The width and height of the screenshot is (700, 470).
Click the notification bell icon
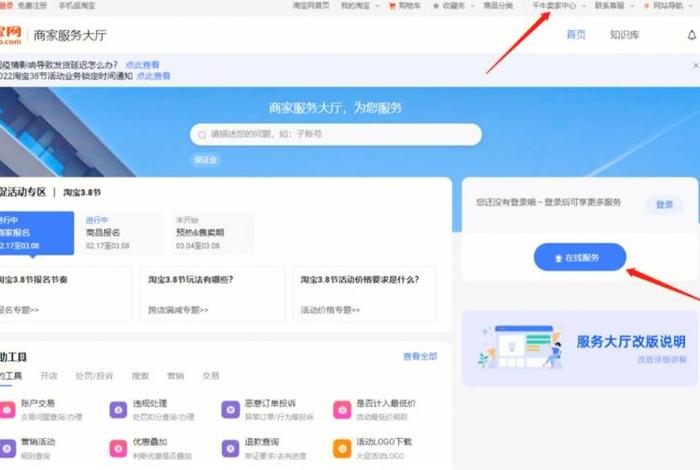click(692, 35)
